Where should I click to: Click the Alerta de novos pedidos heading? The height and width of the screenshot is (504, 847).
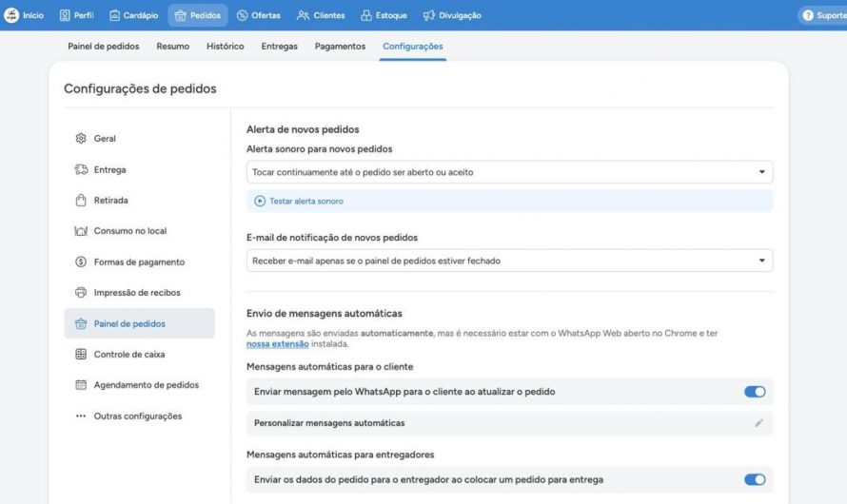click(303, 129)
